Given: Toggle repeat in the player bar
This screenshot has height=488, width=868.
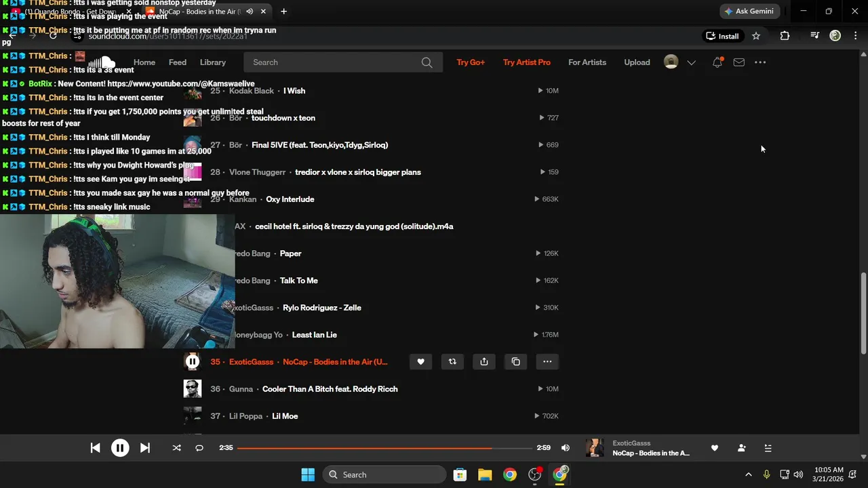Looking at the screenshot, I should coord(199,448).
